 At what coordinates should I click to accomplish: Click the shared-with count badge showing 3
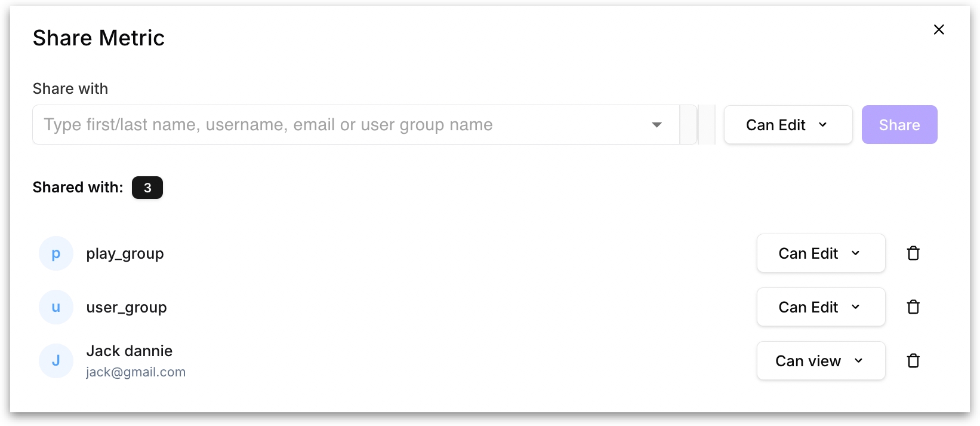coord(147,188)
